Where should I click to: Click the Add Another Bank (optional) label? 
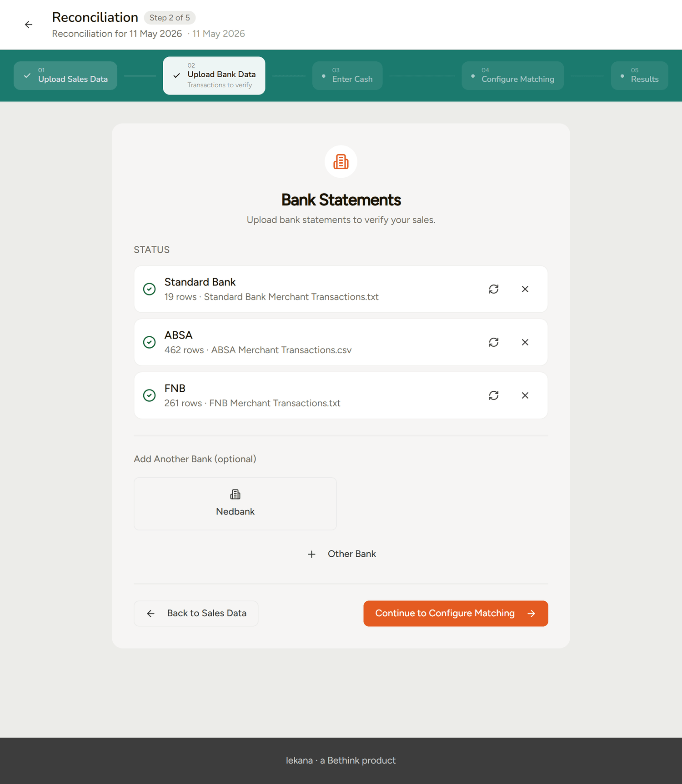[195, 459]
